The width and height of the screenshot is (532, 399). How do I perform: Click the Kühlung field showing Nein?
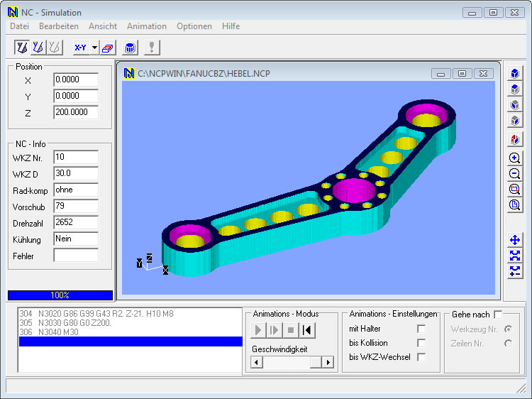[76, 239]
